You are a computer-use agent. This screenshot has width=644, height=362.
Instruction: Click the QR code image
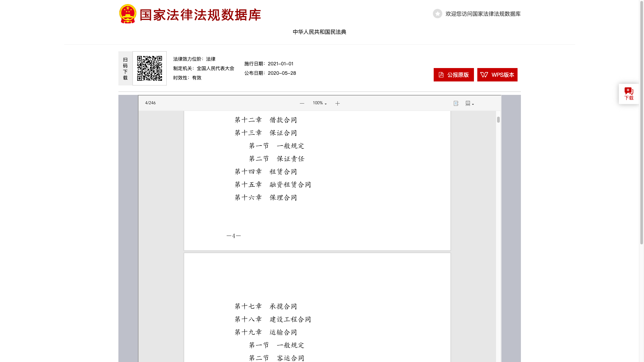(150, 68)
